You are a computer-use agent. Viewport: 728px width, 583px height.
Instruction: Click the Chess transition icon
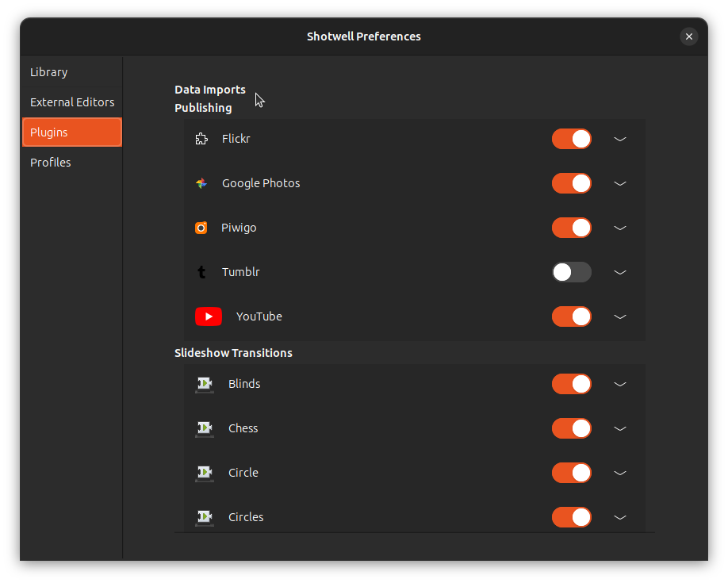(x=205, y=429)
